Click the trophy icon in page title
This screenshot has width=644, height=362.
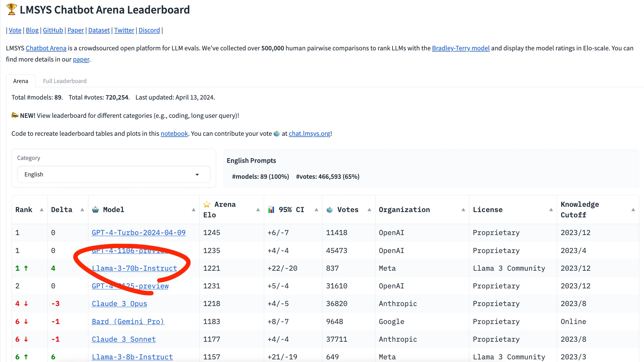pyautogui.click(x=11, y=9)
